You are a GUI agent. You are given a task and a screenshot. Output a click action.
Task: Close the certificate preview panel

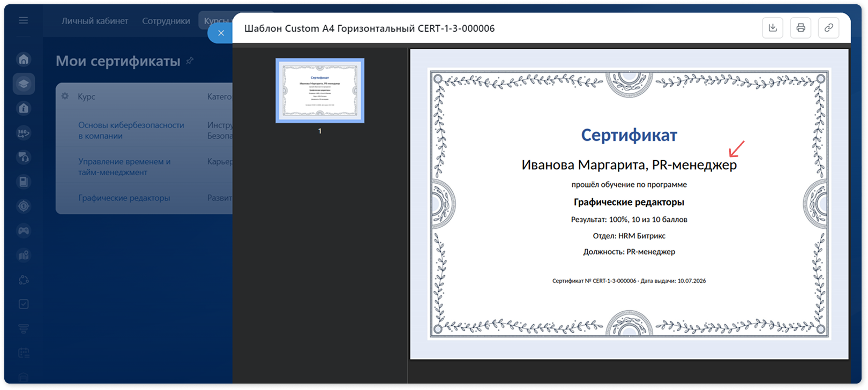pyautogui.click(x=221, y=33)
